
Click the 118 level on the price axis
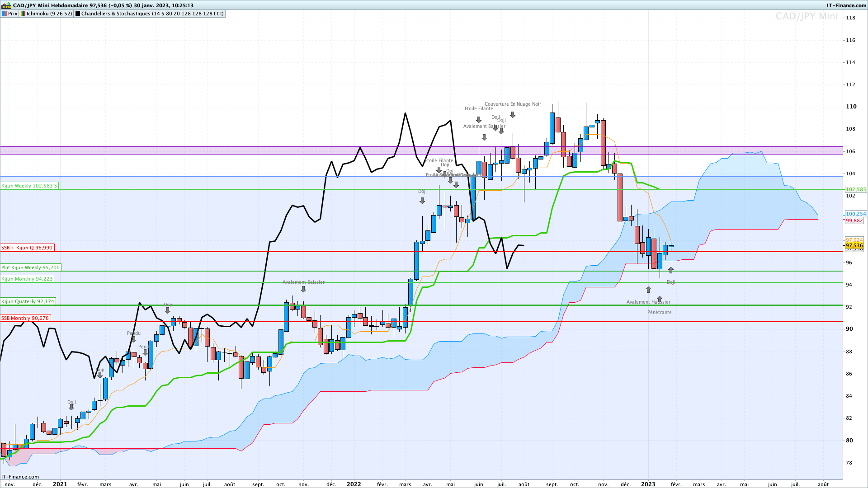850,18
